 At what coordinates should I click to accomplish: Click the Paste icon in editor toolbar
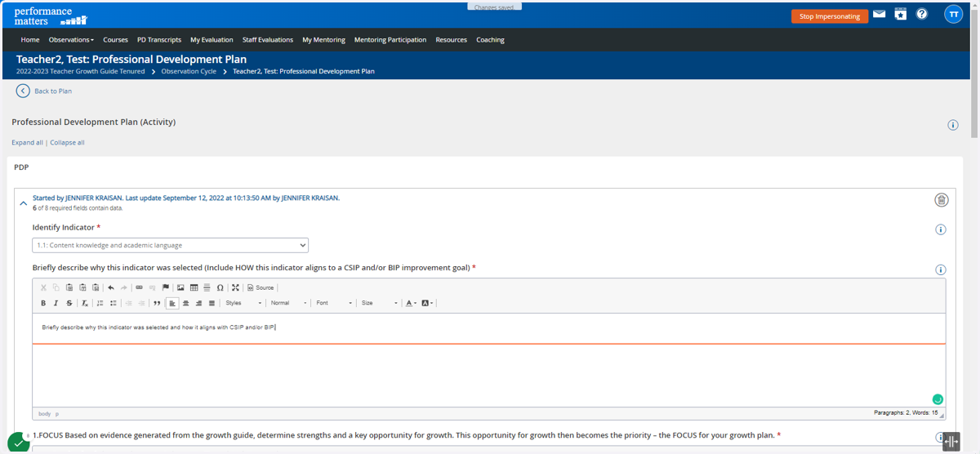tap(69, 287)
